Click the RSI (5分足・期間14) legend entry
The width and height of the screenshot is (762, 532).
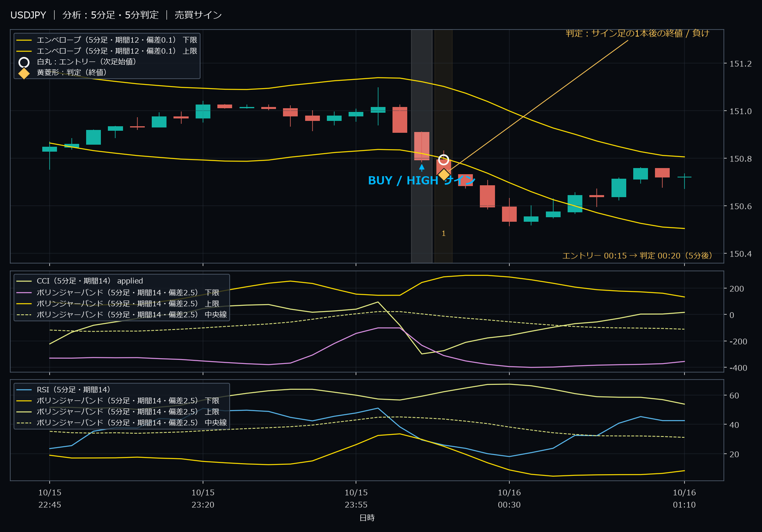(x=63, y=390)
